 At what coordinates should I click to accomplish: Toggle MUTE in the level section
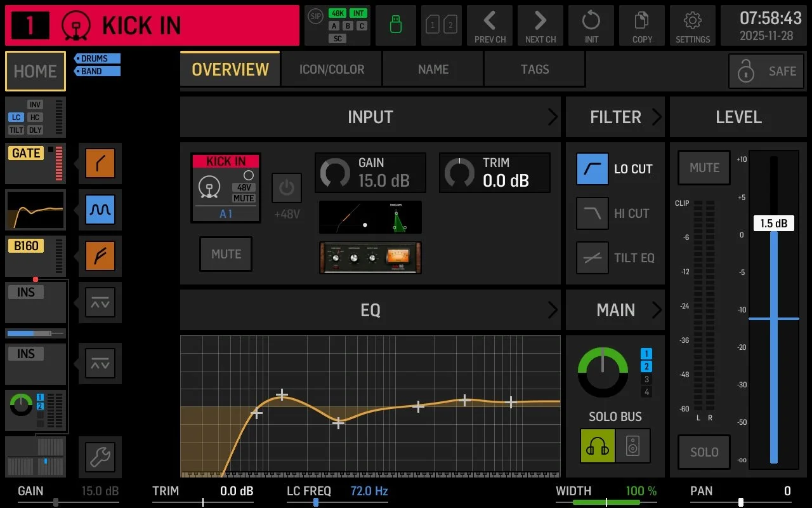704,168
